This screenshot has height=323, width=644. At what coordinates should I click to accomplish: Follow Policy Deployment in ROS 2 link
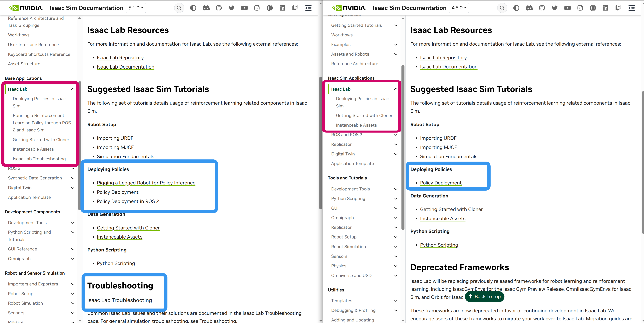128,201
